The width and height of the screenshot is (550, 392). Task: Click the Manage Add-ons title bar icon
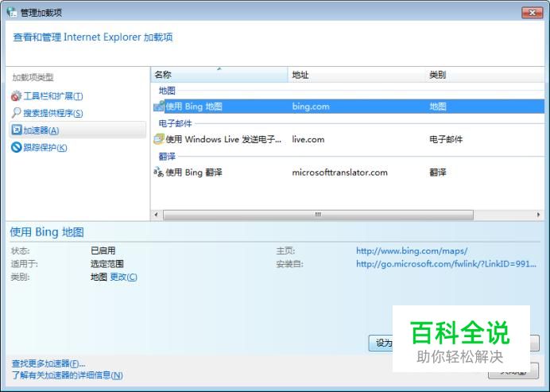point(12,12)
